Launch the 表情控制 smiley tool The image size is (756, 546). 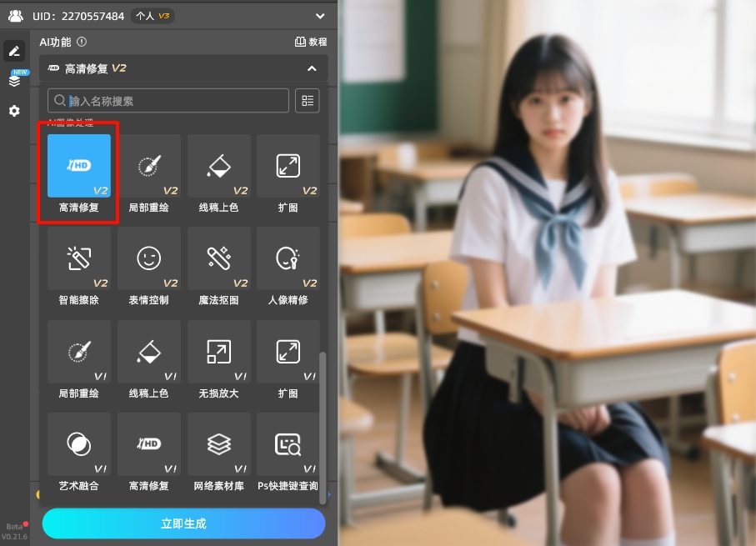(148, 258)
